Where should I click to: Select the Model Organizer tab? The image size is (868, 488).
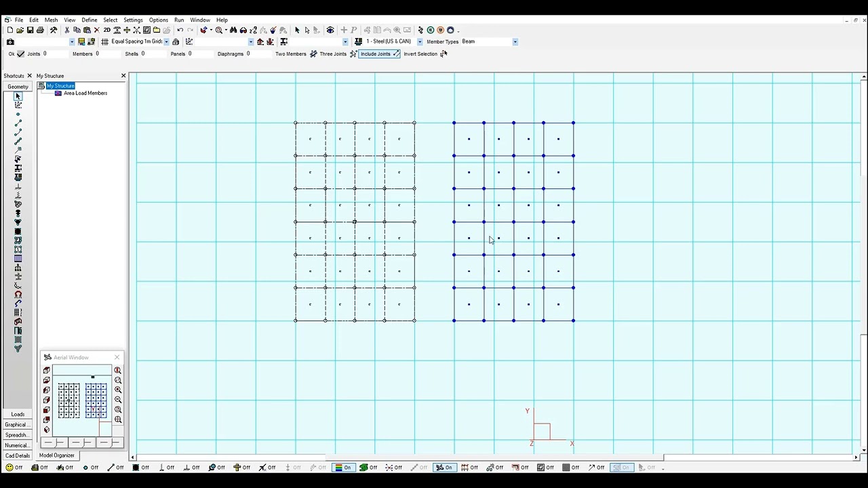point(57,455)
